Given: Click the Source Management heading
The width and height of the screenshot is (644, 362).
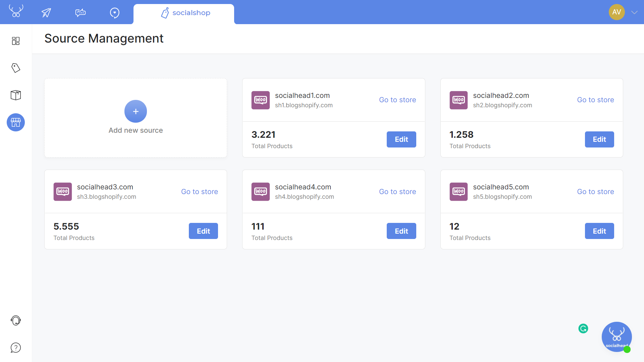Looking at the screenshot, I should point(104,39).
